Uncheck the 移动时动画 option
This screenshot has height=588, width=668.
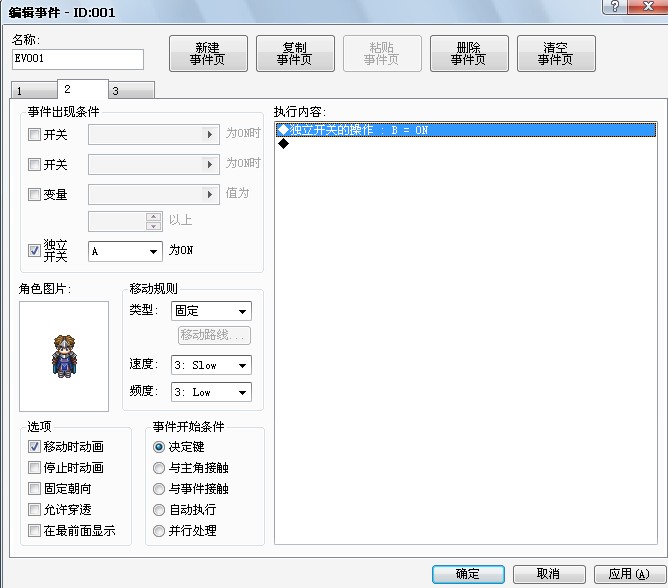34,447
